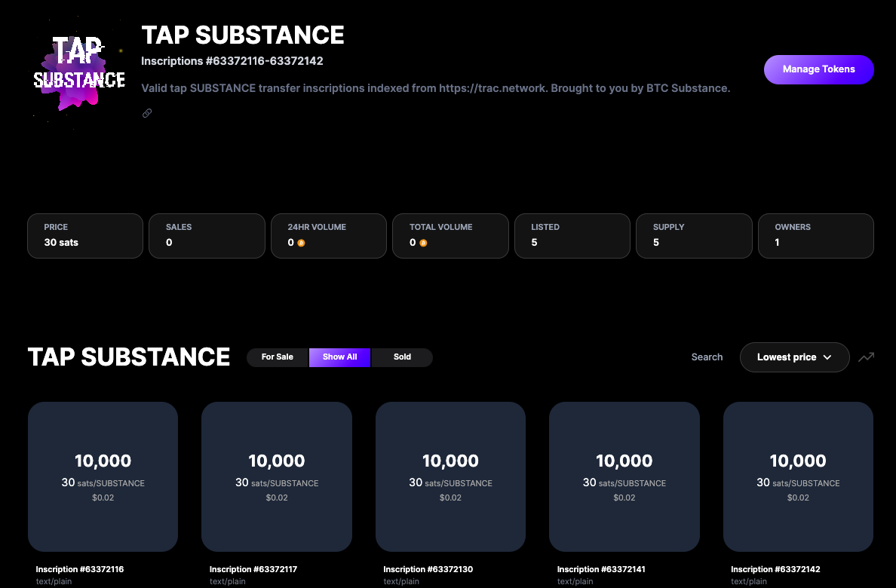Click the Search field
Screen dimensions: 896x588
click(x=707, y=357)
